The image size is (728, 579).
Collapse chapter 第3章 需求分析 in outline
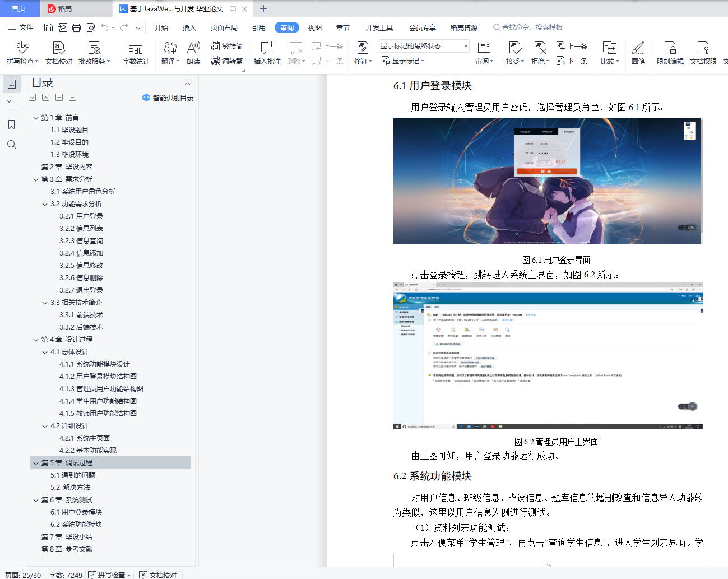36,179
